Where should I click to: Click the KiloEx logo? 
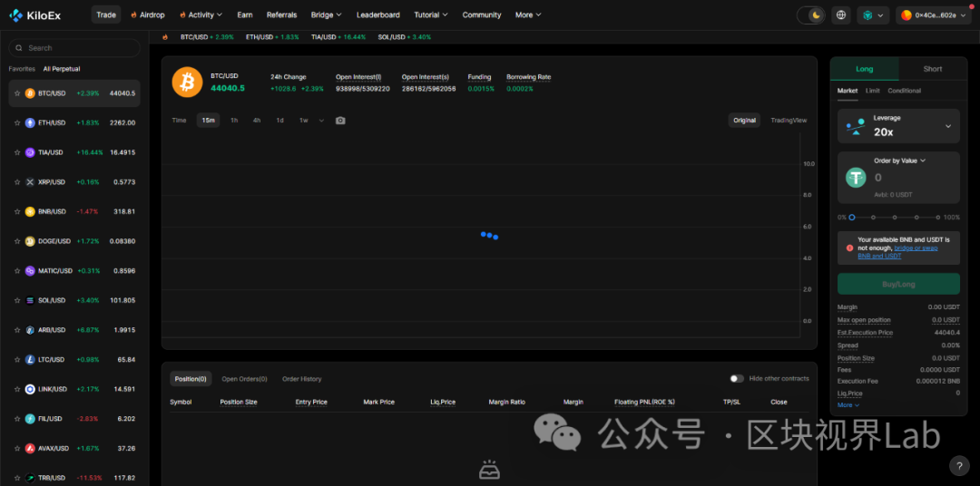(35, 15)
